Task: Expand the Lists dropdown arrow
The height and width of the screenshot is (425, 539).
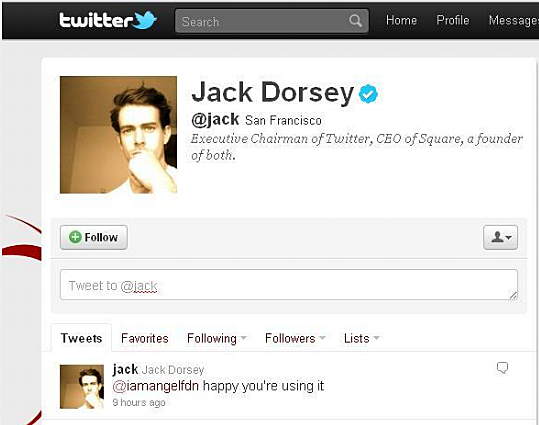Action: click(376, 338)
